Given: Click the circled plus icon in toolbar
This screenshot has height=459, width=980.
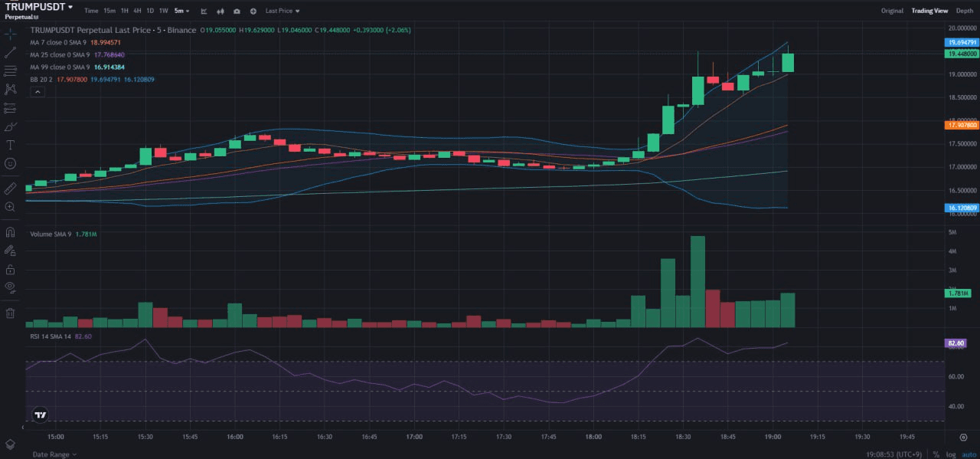Looking at the screenshot, I should point(253,11).
